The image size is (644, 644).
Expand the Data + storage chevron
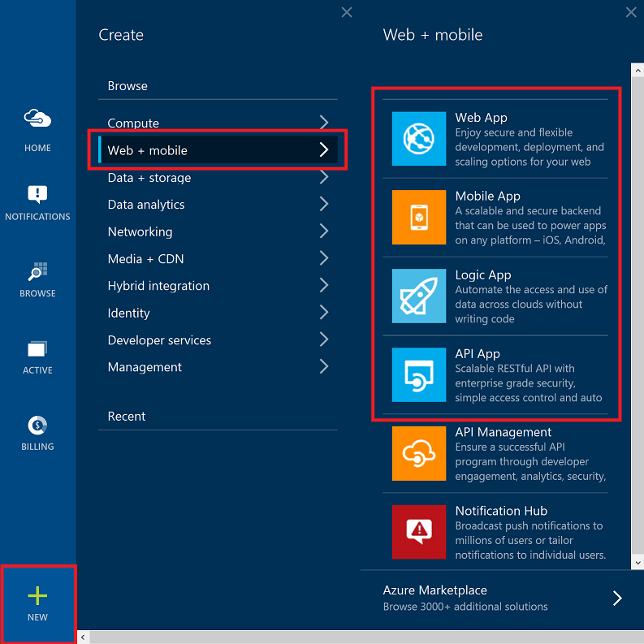click(324, 177)
